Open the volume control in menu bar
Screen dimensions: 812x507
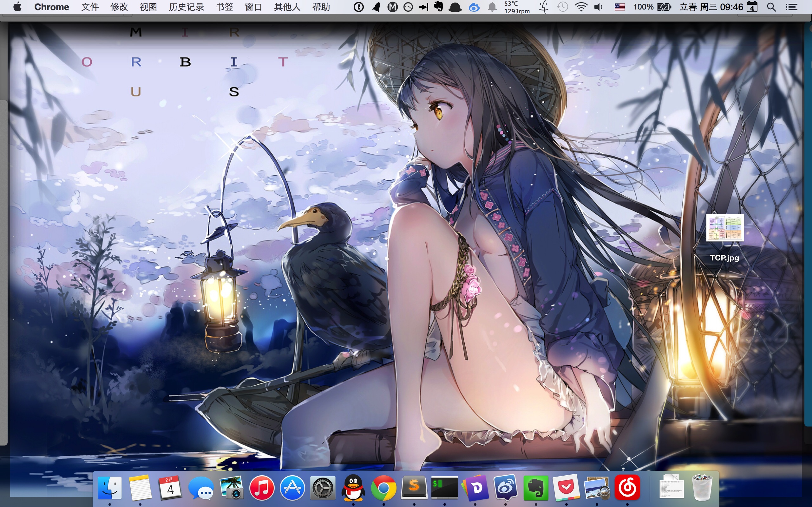click(x=598, y=7)
